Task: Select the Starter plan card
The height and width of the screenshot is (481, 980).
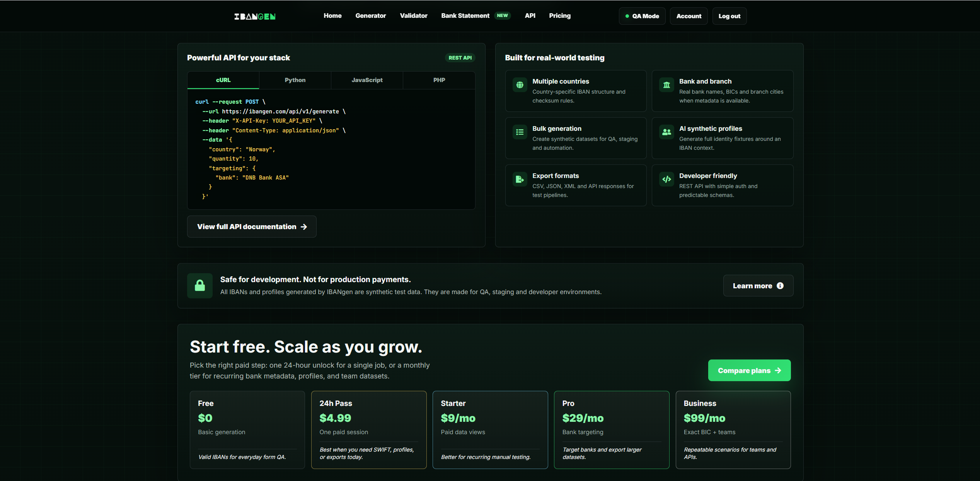Action: click(490, 430)
